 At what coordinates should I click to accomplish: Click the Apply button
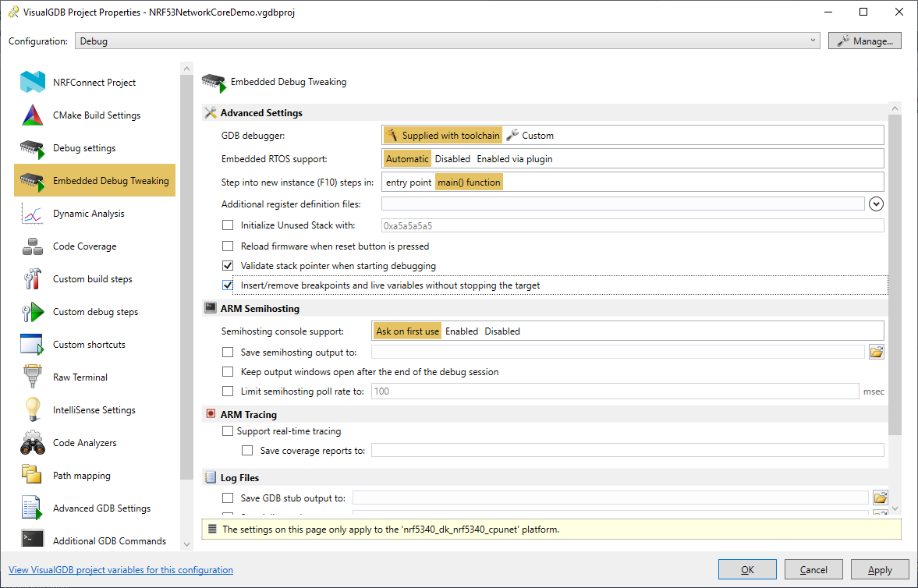click(880, 570)
